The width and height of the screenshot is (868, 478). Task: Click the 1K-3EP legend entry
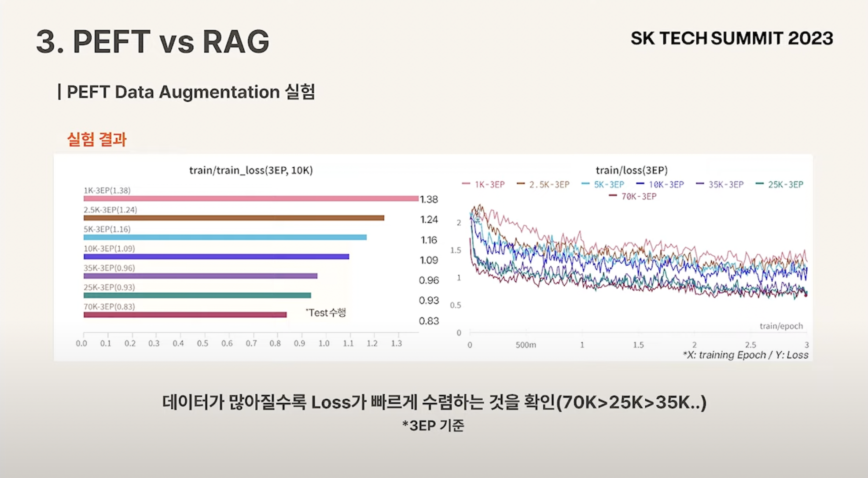484,184
